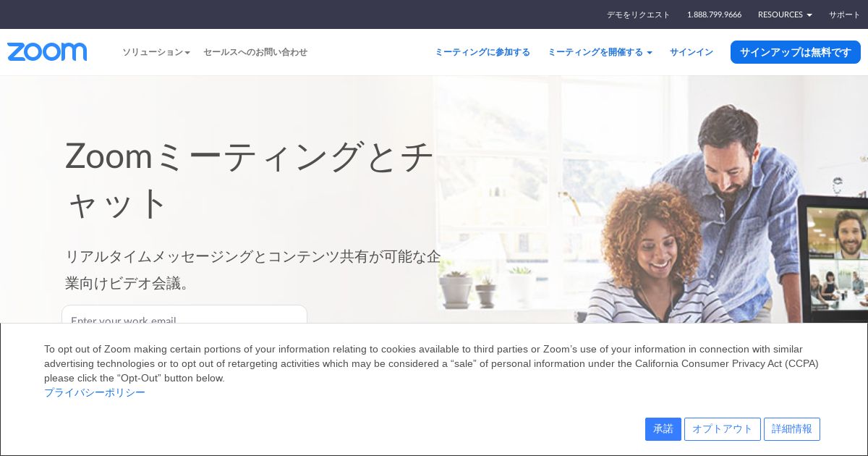The height and width of the screenshot is (456, 868).
Task: Open the ソリューション dropdown menu
Action: point(156,52)
